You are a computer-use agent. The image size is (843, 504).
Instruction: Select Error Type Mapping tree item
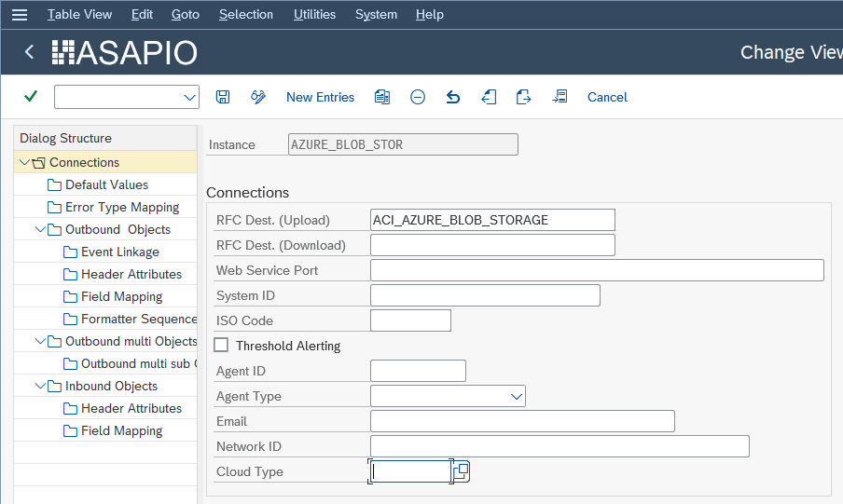coord(122,208)
